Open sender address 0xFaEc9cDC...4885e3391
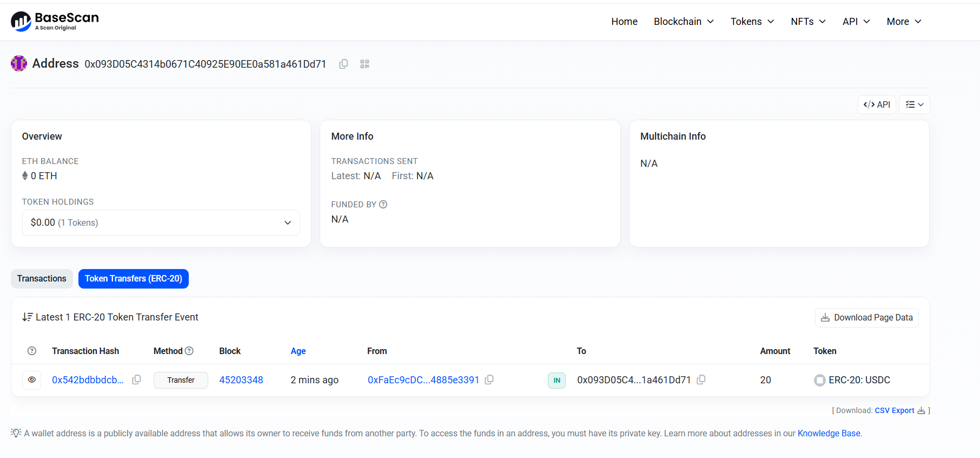This screenshot has height=458, width=980. [423, 380]
